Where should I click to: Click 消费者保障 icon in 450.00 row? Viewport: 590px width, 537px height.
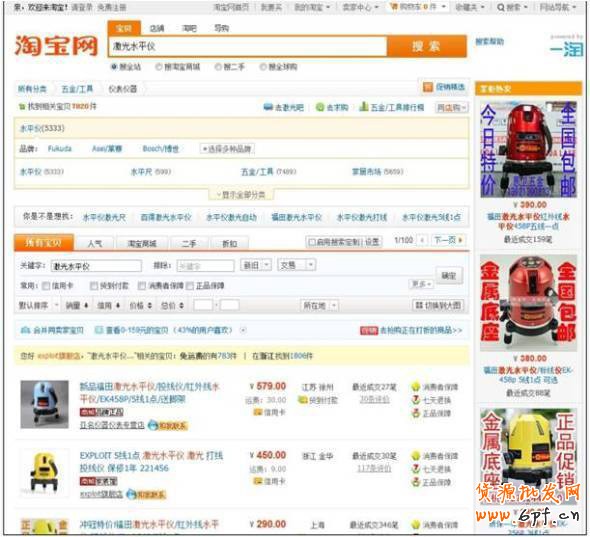tap(415, 456)
